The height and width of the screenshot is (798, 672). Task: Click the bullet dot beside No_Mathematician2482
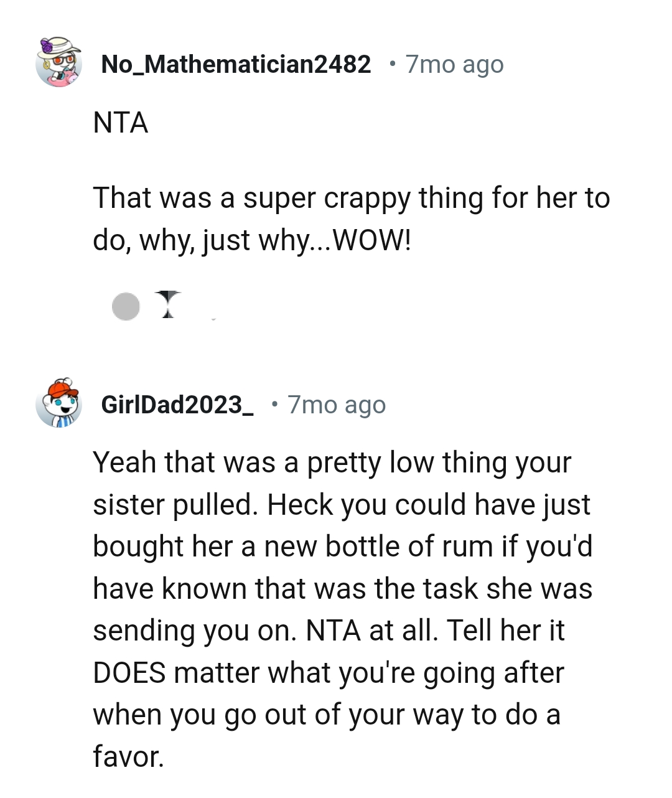(392, 63)
